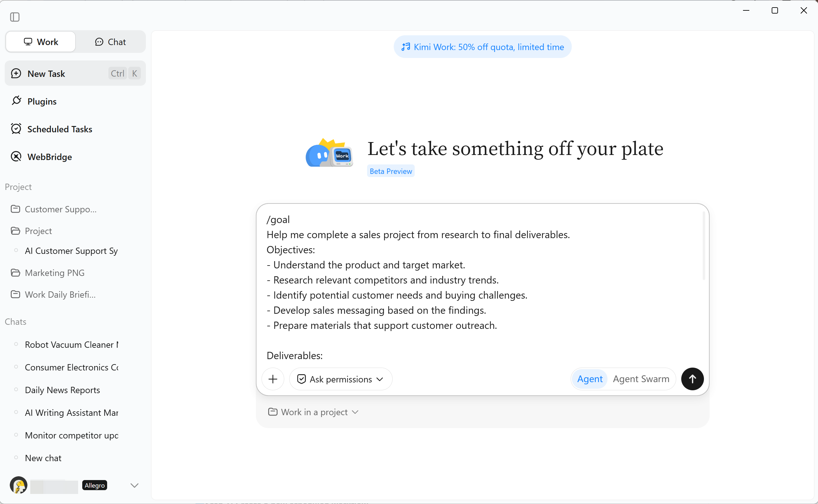Open the Marketing PNG project
This screenshot has width=818, height=504.
[x=75, y=273]
